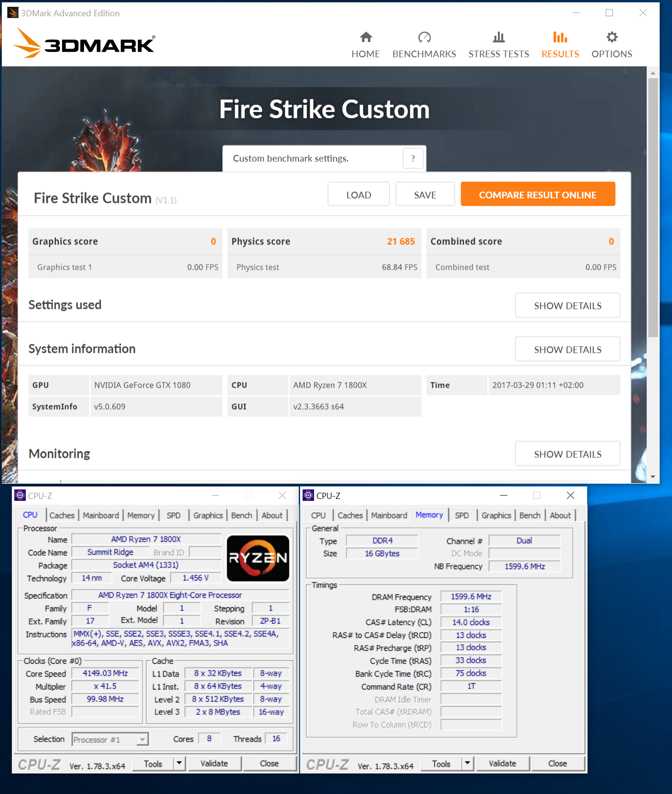
Task: Select CPU tab in left CPU-Z
Action: point(30,515)
